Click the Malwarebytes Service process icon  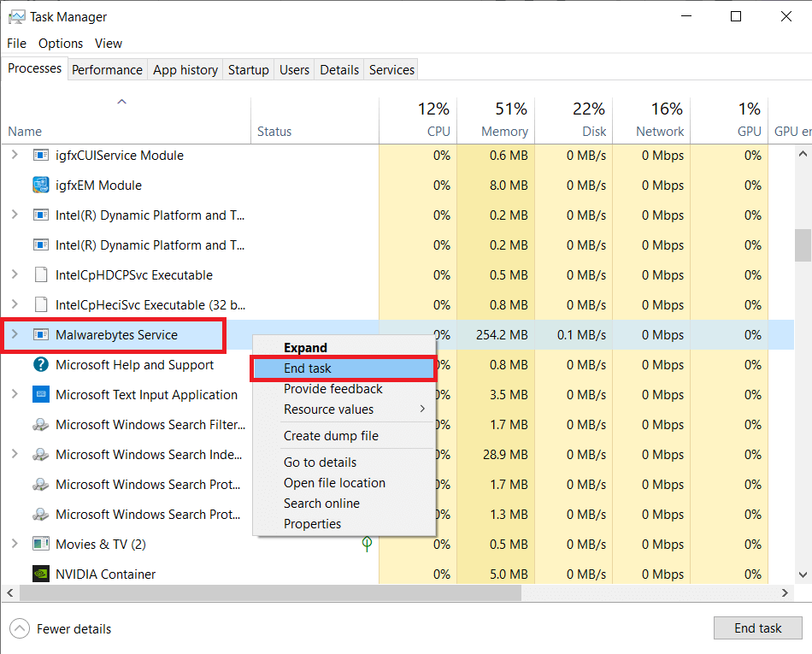click(x=41, y=334)
